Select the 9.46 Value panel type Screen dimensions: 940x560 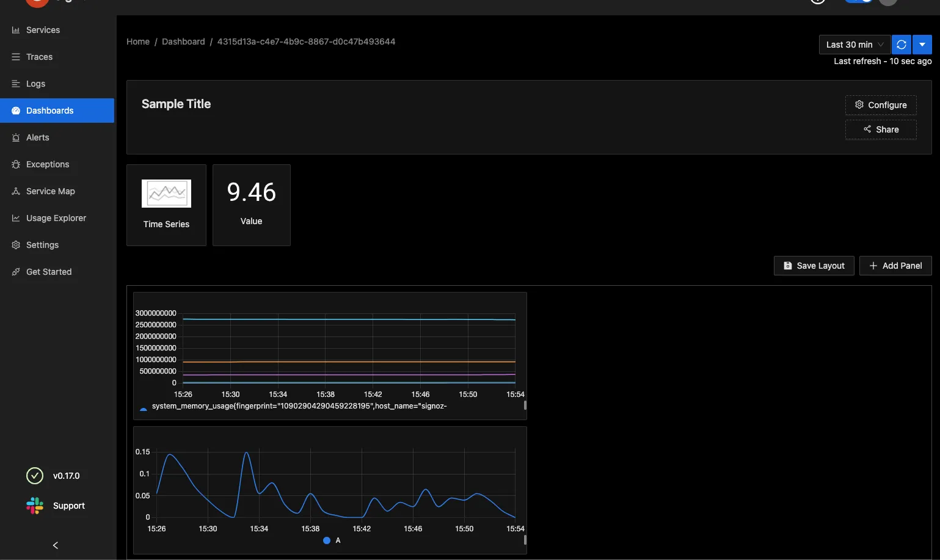click(252, 205)
